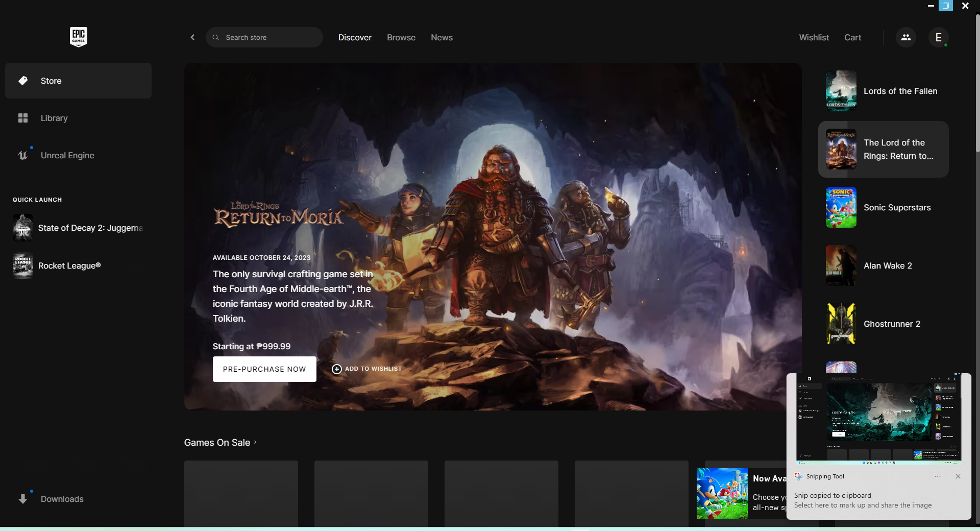Click the search magnifier icon

216,37
